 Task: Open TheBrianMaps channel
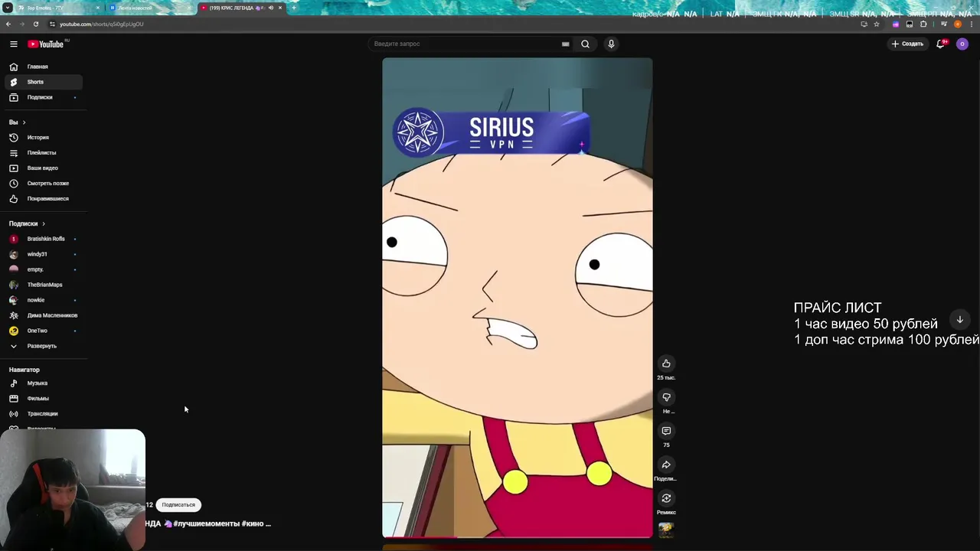pos(43,285)
